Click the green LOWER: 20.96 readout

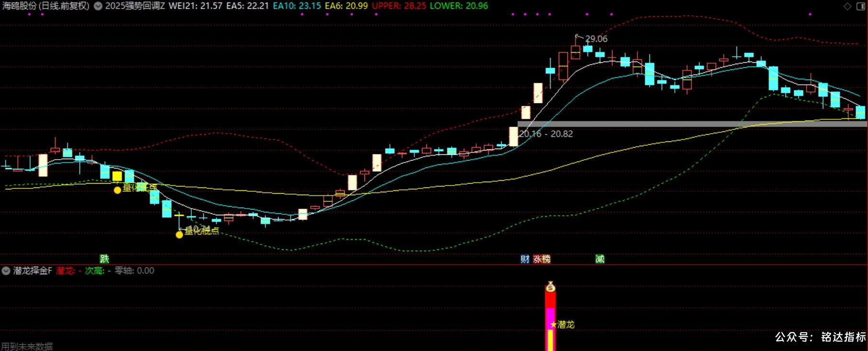point(459,6)
